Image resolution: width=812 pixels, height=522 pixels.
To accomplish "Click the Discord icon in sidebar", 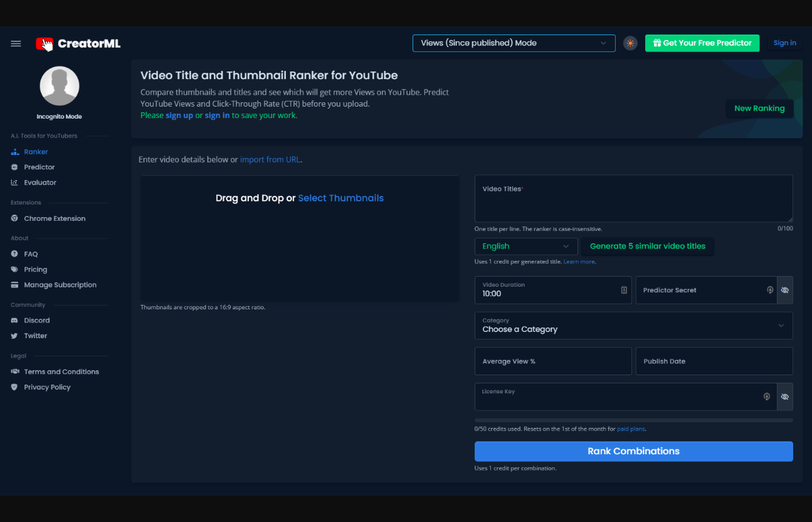I will [14, 321].
